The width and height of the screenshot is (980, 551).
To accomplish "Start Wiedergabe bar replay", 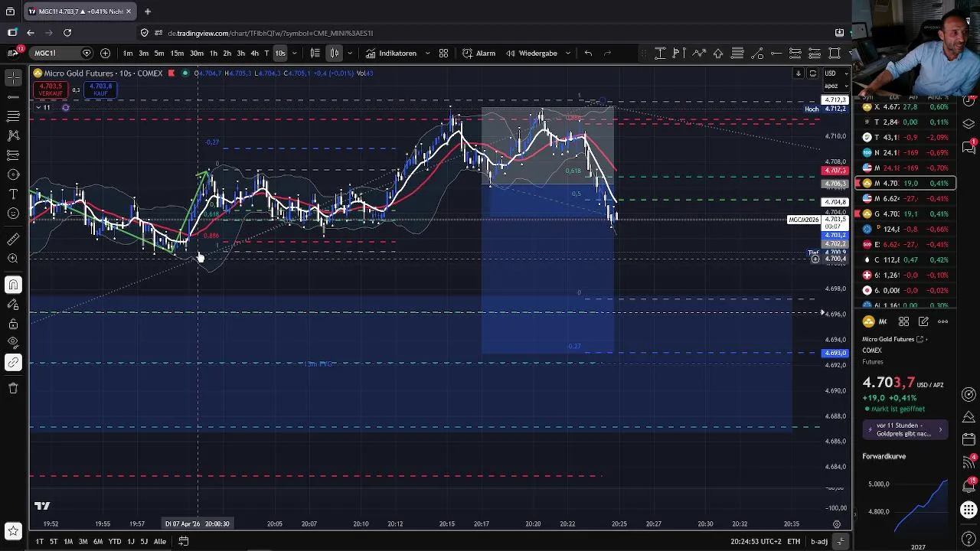I will click(531, 53).
